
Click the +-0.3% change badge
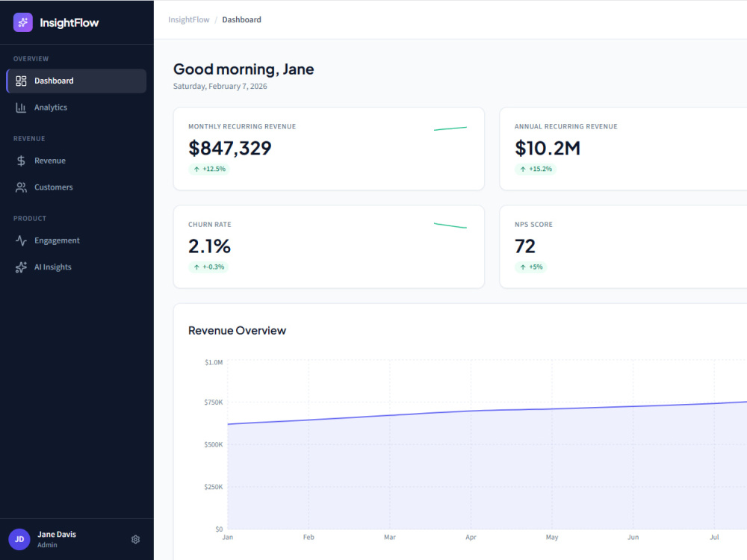(x=208, y=267)
